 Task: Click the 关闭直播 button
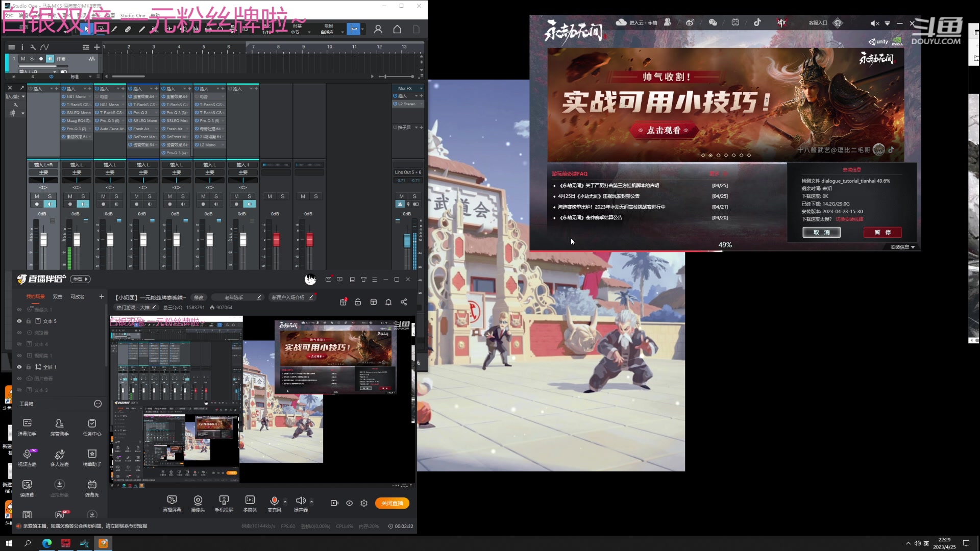[x=392, y=503]
